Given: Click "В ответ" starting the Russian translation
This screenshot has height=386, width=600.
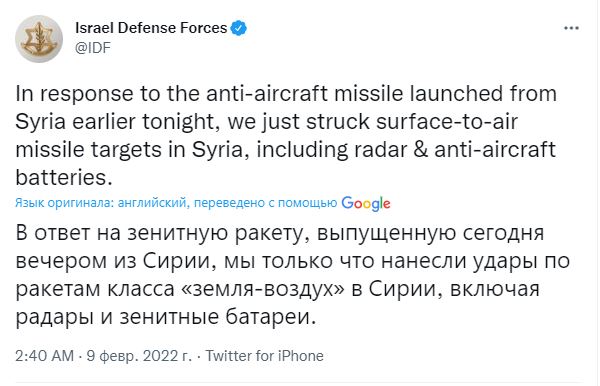Looking at the screenshot, I should point(53,233).
